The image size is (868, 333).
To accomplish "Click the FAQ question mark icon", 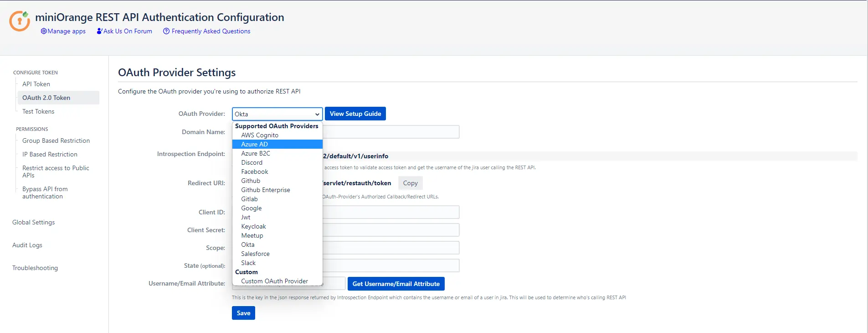I will coord(166,31).
